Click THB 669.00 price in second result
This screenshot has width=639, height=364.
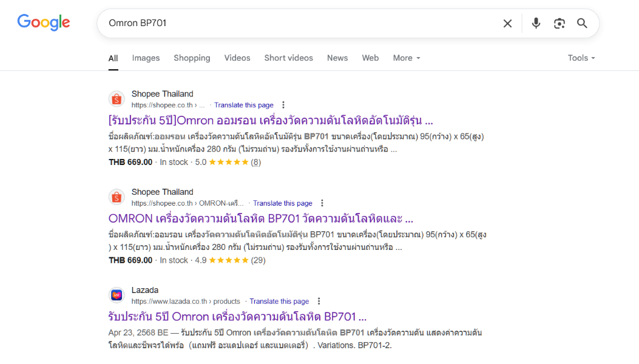click(x=130, y=260)
